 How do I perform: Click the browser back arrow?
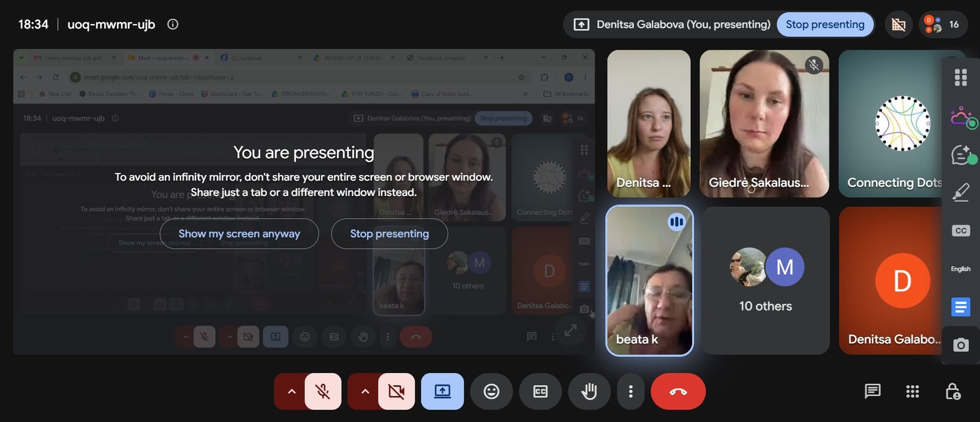coord(23,77)
